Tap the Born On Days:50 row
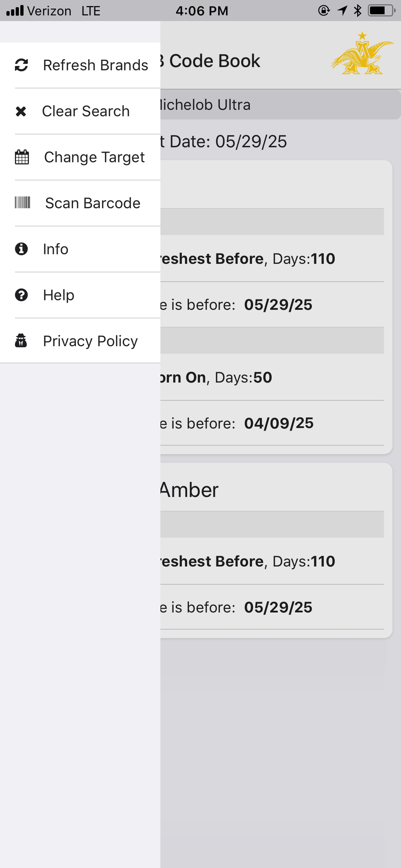The image size is (401, 868). pyautogui.click(x=272, y=377)
